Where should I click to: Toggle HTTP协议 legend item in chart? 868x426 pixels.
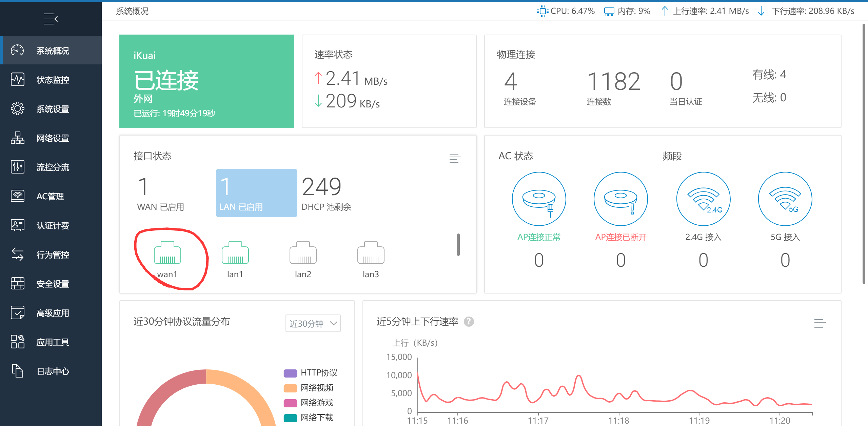tap(311, 373)
